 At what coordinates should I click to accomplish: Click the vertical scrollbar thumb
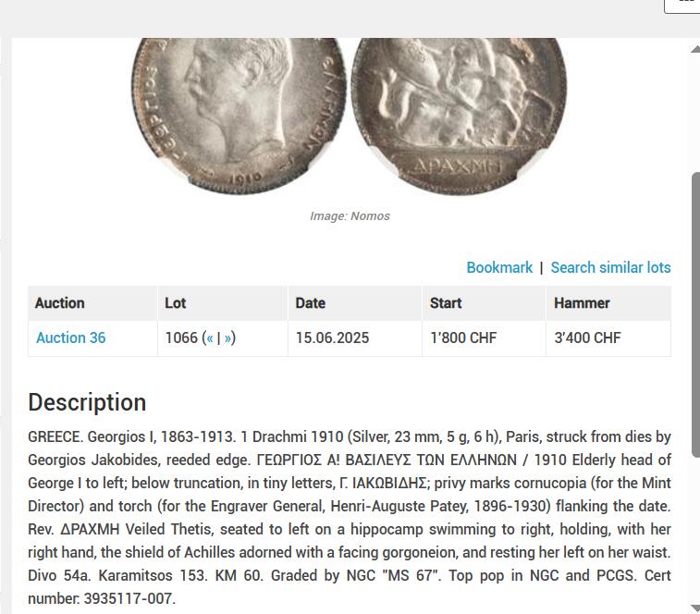pos(695,314)
